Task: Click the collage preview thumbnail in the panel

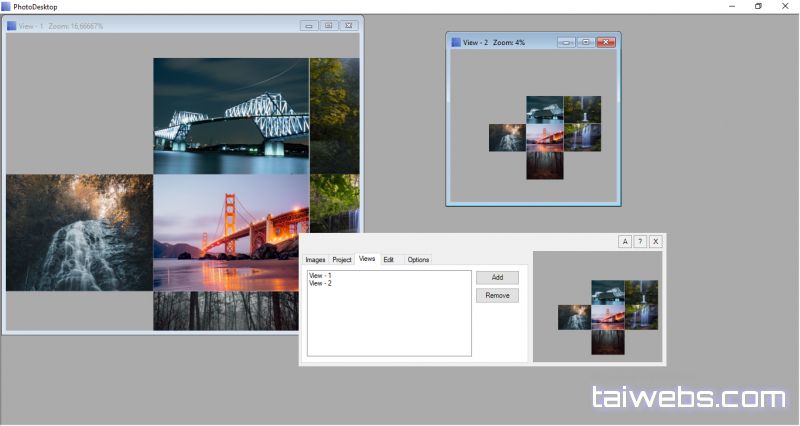Action: coord(597,305)
